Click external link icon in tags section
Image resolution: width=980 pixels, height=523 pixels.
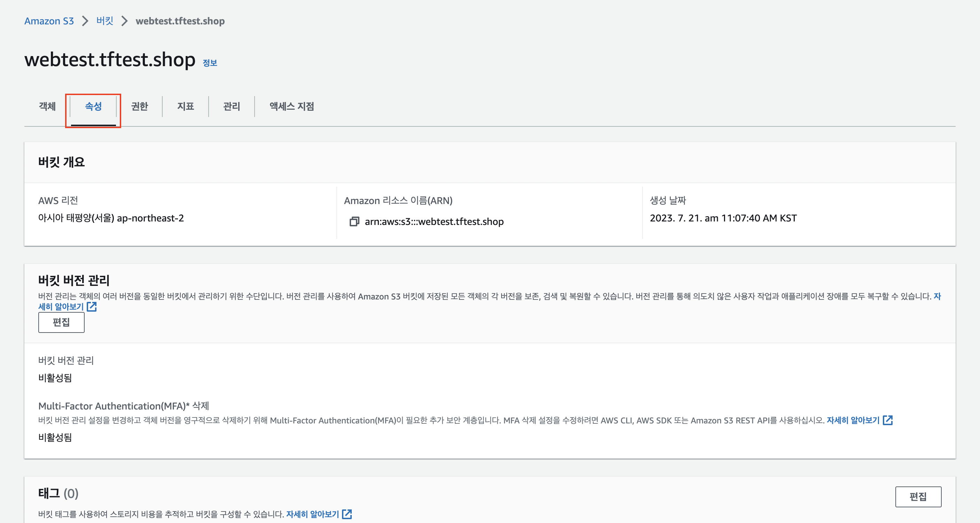[347, 514]
